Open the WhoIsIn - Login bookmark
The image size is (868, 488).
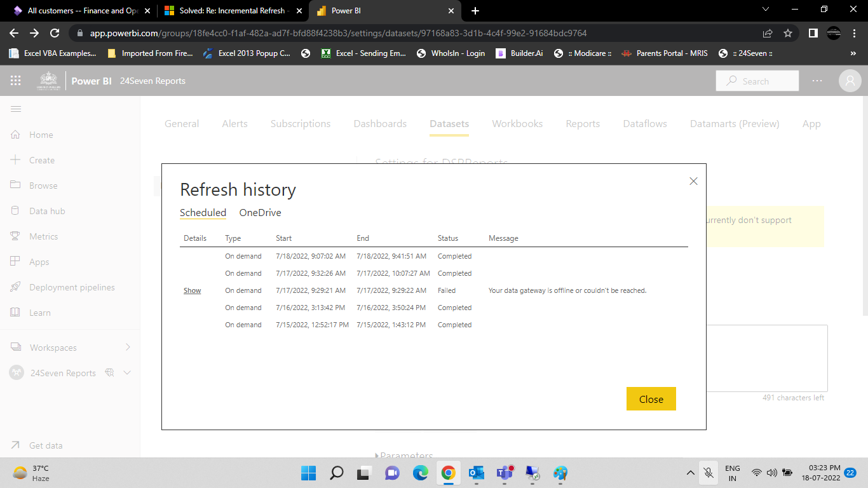pos(451,53)
